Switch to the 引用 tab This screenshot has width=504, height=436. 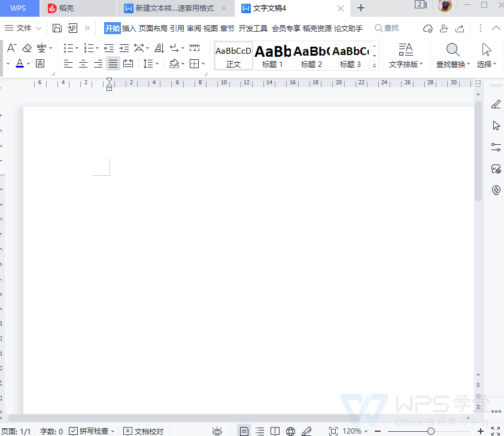[x=177, y=28]
